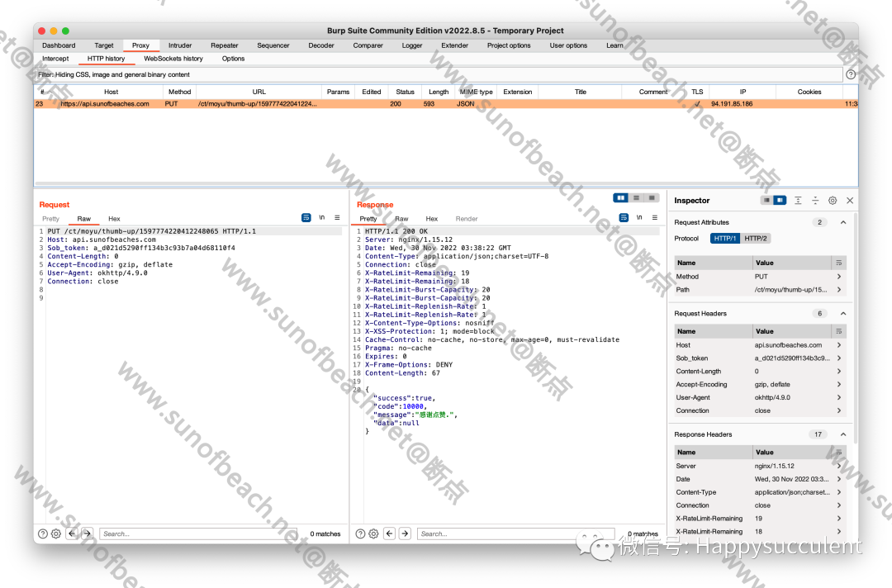Open the Dashboard tab
This screenshot has height=588, width=892.
59,45
